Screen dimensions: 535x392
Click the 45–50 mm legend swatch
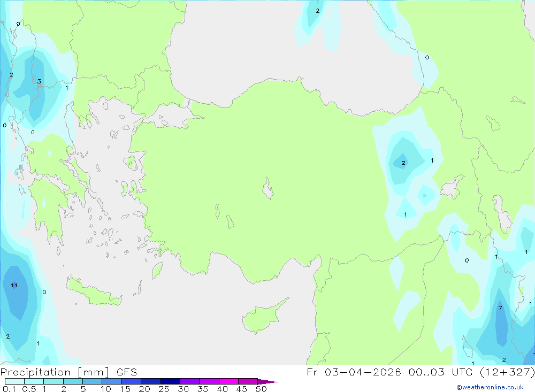(248, 381)
